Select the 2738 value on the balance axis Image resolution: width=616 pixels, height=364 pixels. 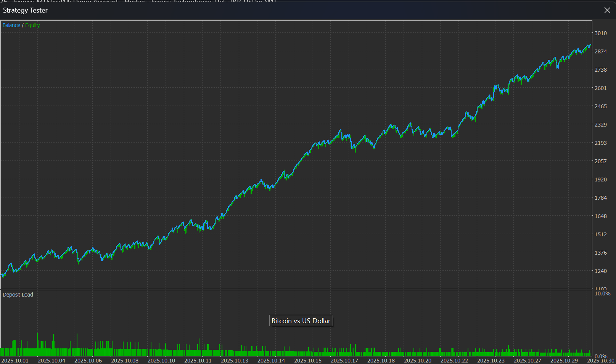pyautogui.click(x=601, y=70)
